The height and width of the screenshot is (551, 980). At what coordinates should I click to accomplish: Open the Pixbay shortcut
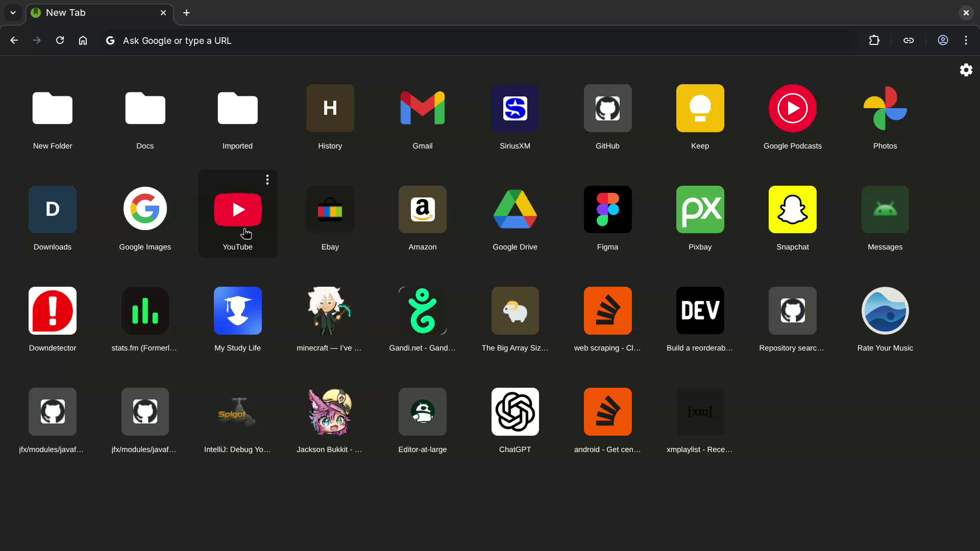coord(700,209)
